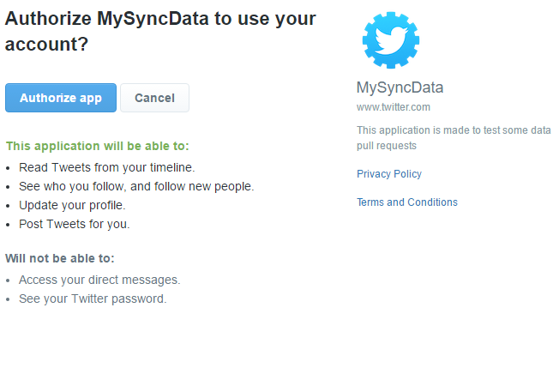The image size is (559, 392).
Task: Cancel the authorization request
Action: click(154, 98)
